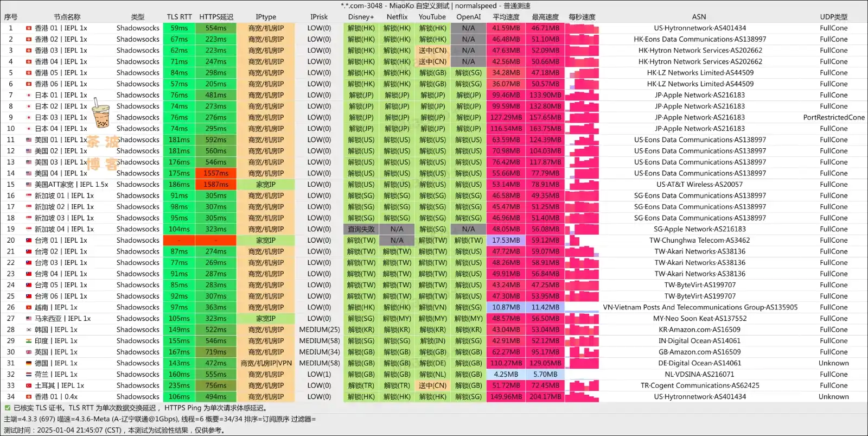Click the 4.25MB average speed cell
868x436 pixels.
point(506,375)
